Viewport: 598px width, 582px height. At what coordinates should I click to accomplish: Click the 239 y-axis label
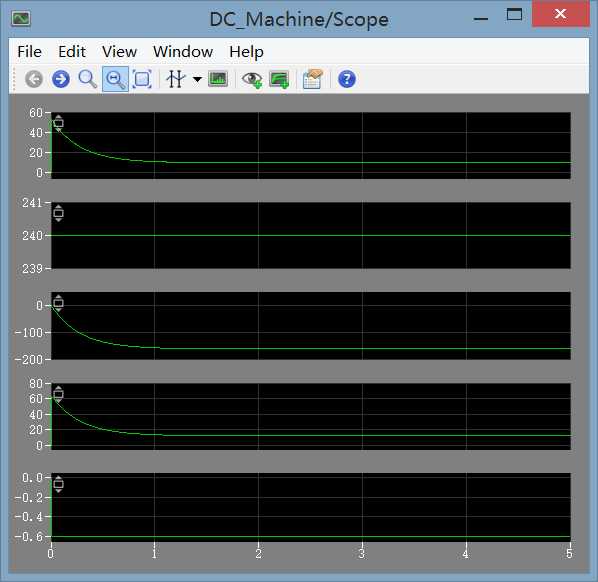click(32, 269)
